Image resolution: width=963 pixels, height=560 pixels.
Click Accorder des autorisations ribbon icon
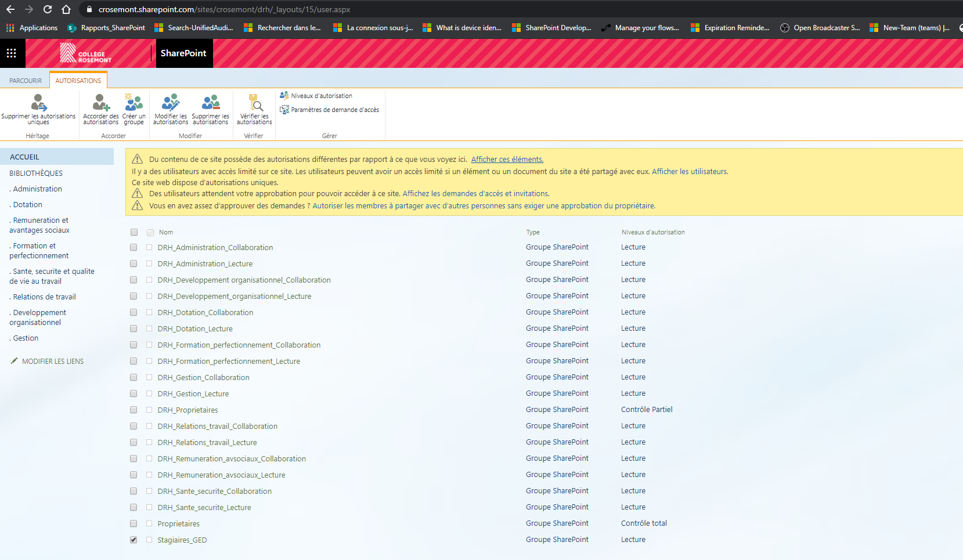point(100,103)
